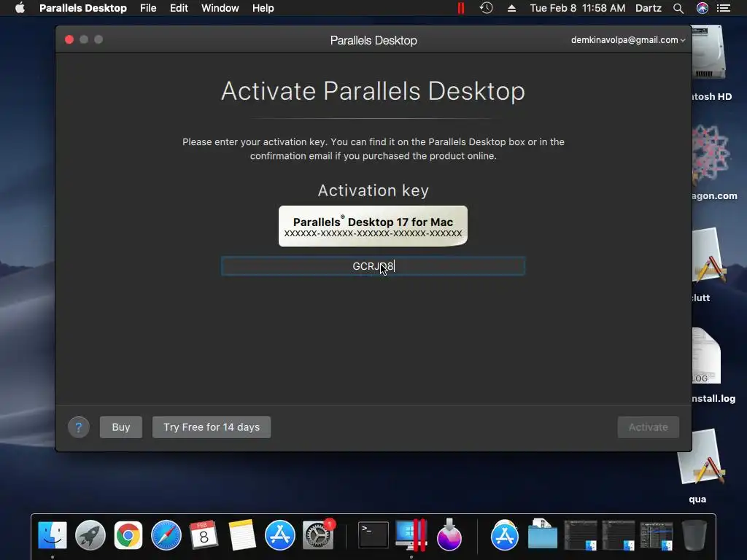Close the Parallels Desktop window
Screen dimensions: 747x560
coord(69,39)
